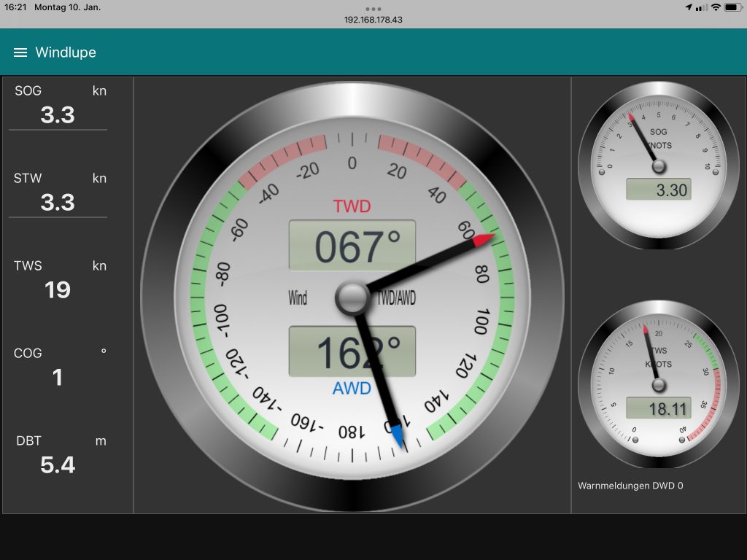Open Warnmeldungen DWD 0 warnings text
Viewport: 747px width, 560px height.
coord(630,486)
